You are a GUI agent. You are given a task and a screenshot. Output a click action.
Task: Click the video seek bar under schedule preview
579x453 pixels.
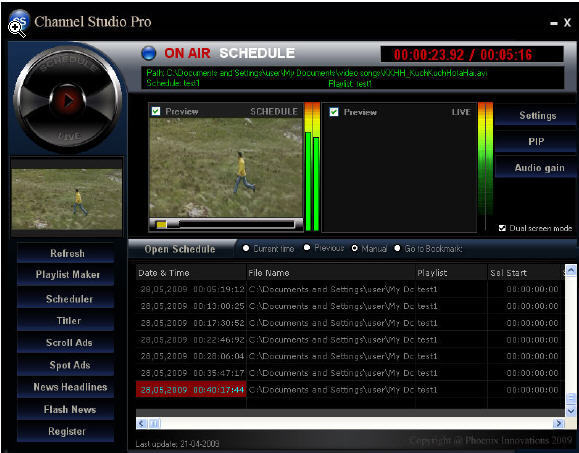point(225,224)
